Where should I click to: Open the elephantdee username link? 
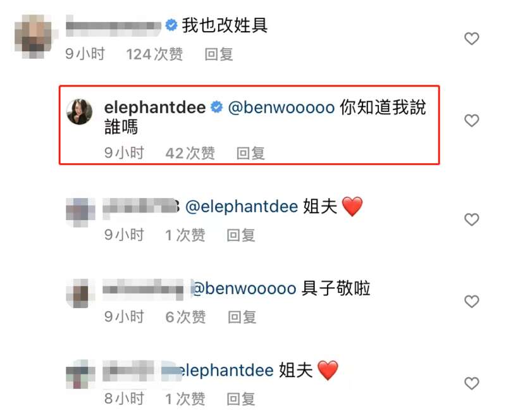(x=155, y=107)
